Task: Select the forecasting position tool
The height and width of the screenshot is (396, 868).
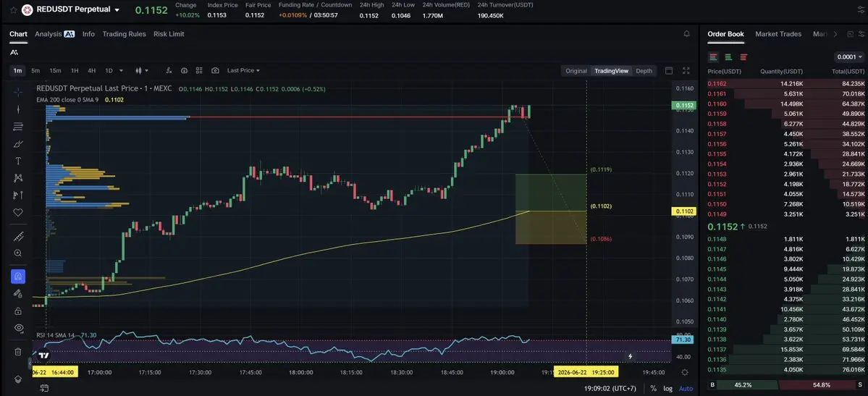Action: point(18,195)
